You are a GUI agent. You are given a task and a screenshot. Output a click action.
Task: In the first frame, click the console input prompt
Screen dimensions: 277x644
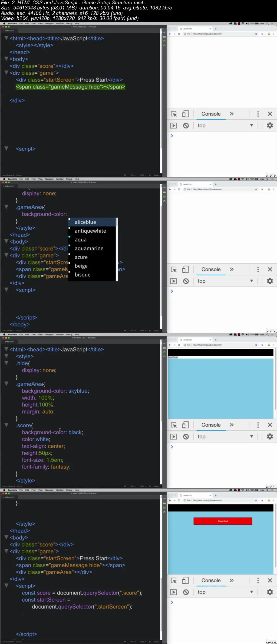(x=222, y=136)
